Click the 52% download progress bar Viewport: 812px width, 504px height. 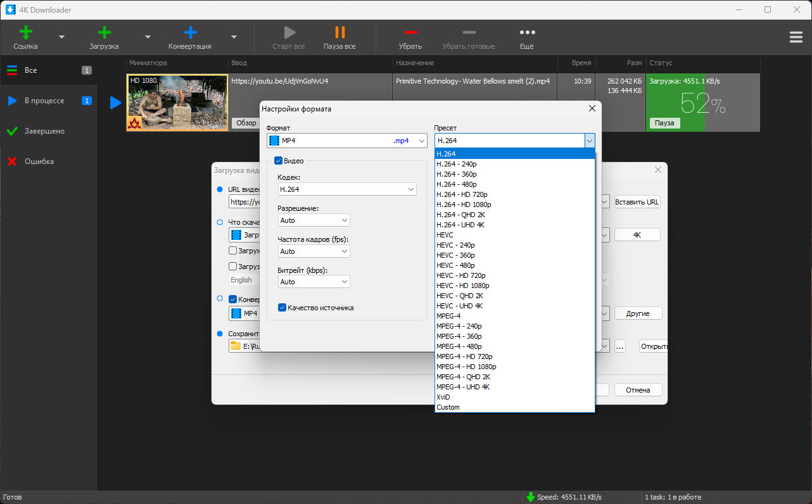click(x=702, y=103)
